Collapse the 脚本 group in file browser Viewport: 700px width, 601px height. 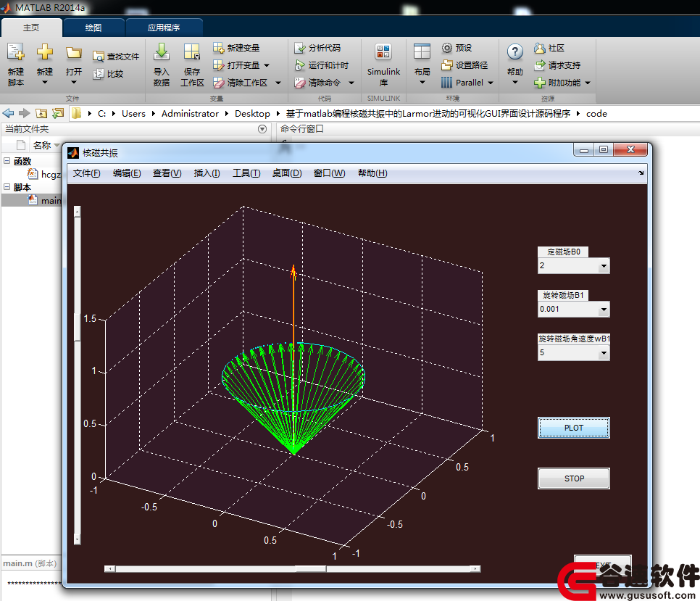click(x=7, y=186)
